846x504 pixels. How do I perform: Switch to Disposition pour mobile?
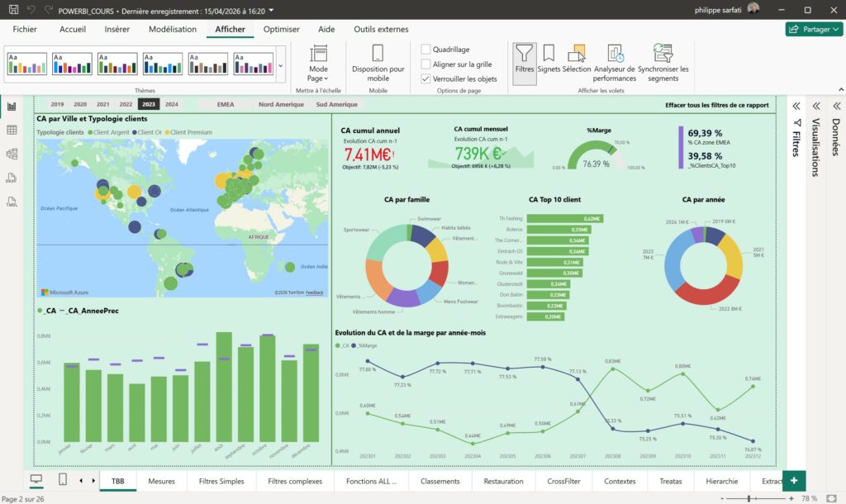click(x=378, y=63)
